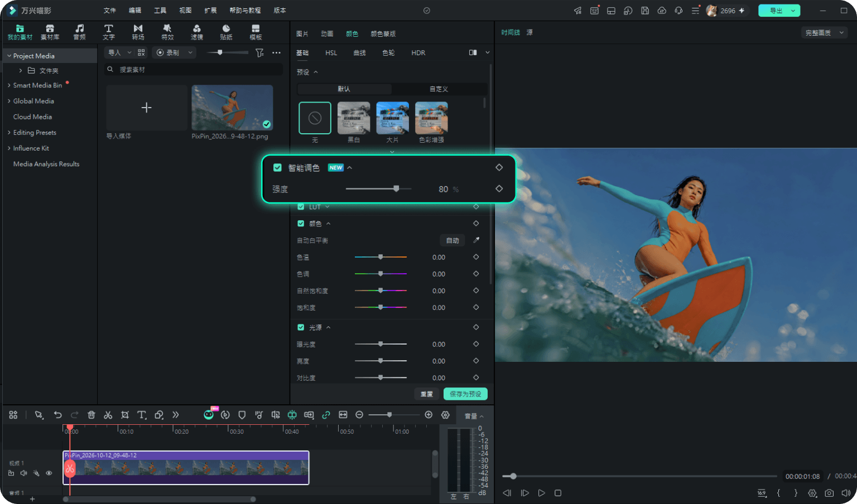Switch to the HSL tab

331,53
